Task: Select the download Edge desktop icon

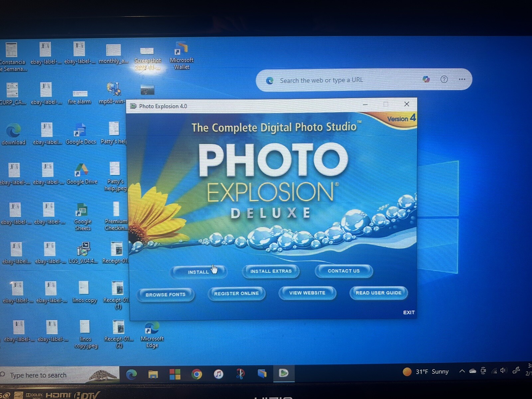Action: 13,134
